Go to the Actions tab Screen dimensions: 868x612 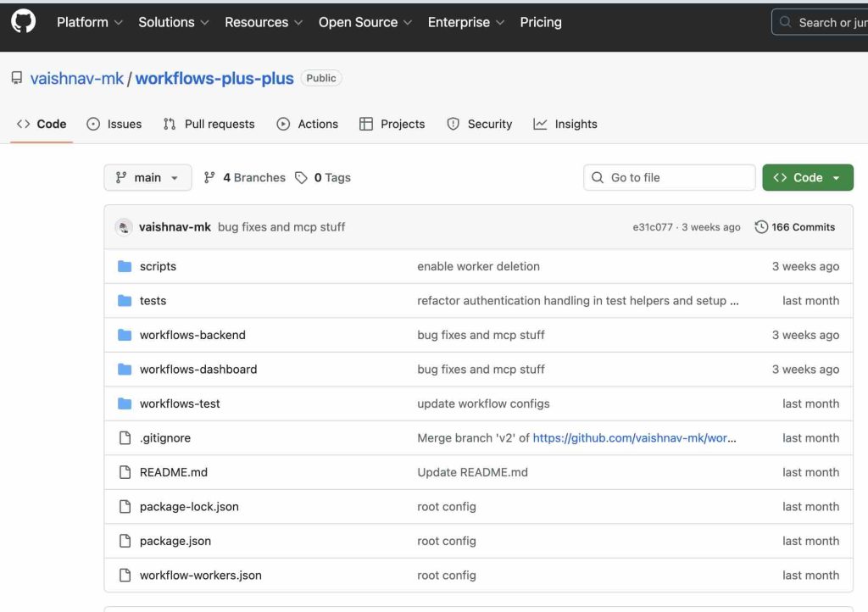point(308,124)
